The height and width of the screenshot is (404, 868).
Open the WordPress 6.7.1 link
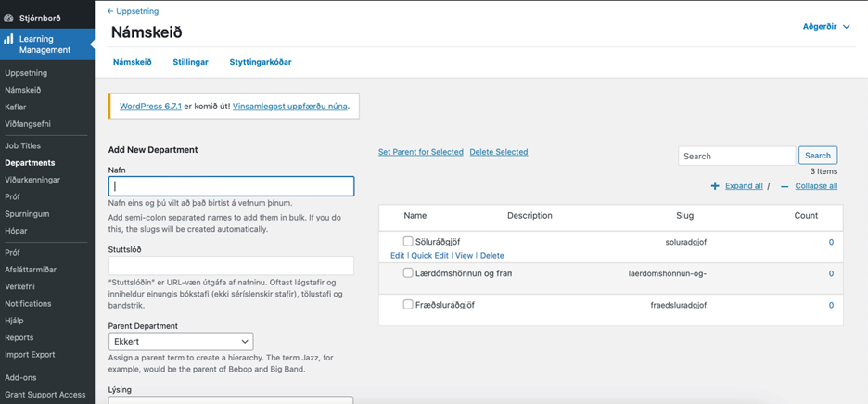150,106
